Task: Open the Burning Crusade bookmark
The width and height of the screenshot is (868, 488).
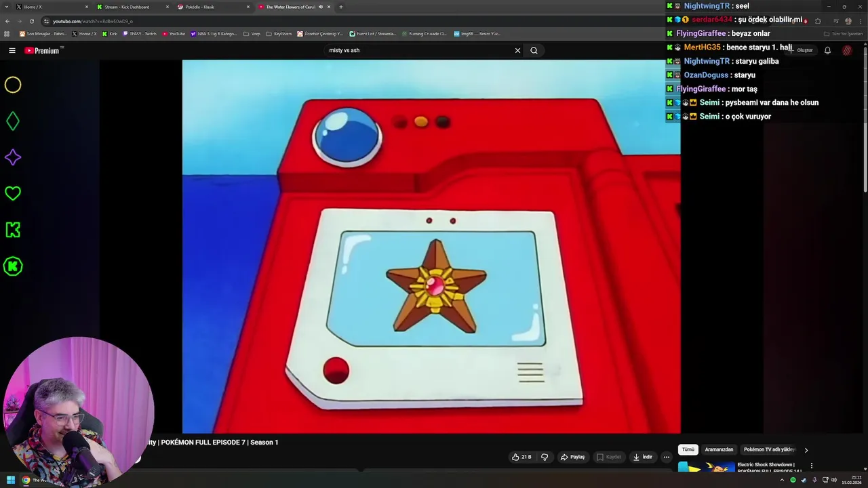Action: pos(424,33)
